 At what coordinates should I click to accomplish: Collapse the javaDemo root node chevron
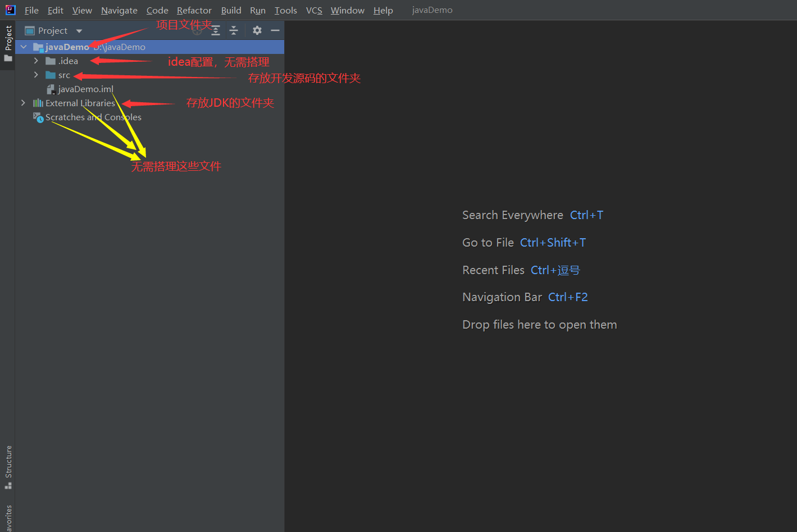click(24, 47)
